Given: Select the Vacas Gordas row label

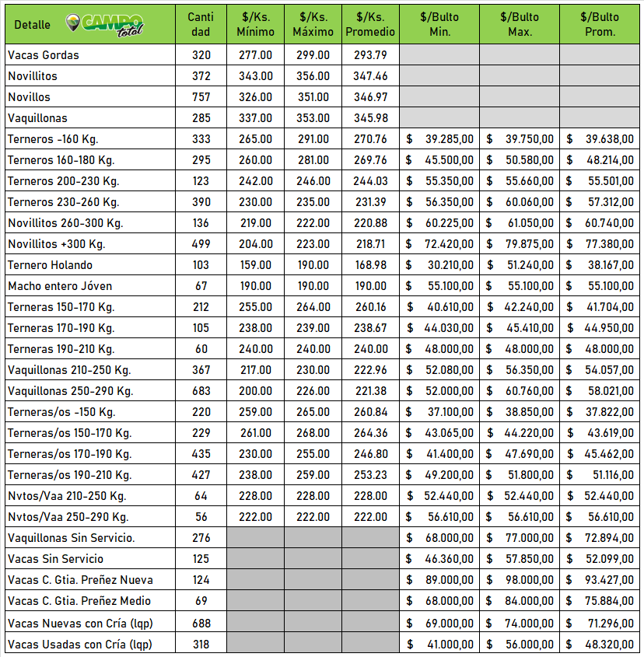Looking at the screenshot, I should [x=44, y=55].
